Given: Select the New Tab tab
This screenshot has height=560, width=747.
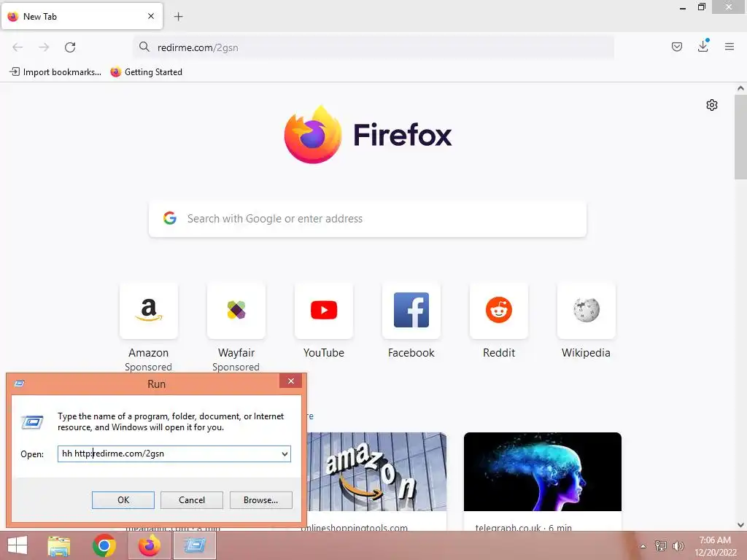Looking at the screenshot, I should click(x=82, y=16).
